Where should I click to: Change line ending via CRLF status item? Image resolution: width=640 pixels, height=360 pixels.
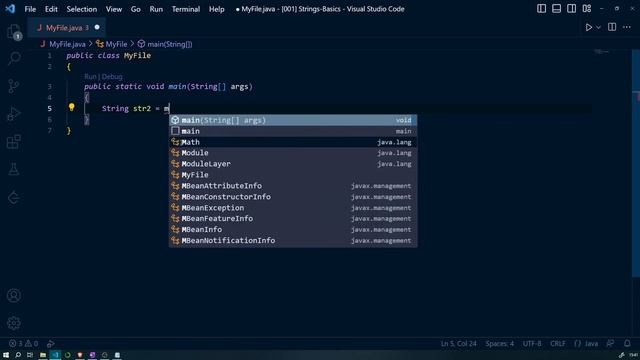558,344
